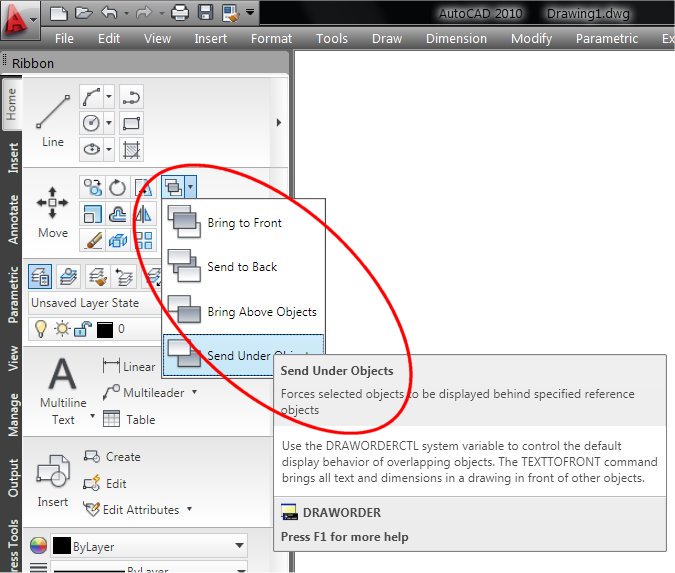Expand the Draw panel side arrow
The width and height of the screenshot is (675, 573).
point(279,122)
